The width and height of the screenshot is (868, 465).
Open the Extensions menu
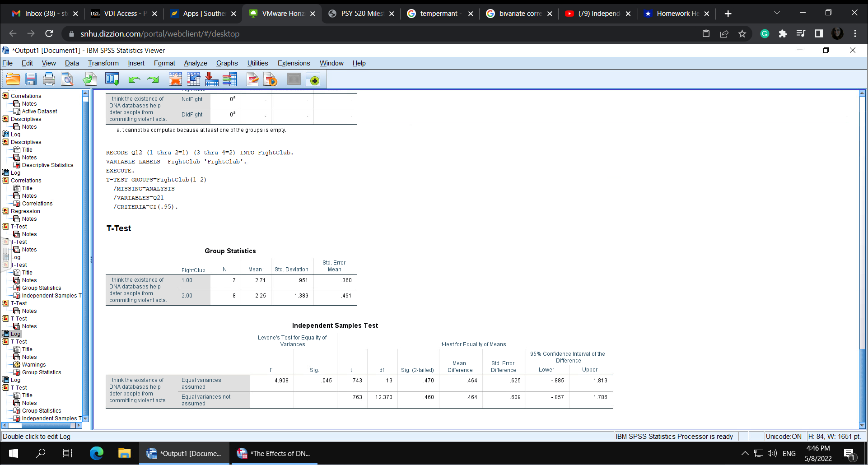(294, 63)
